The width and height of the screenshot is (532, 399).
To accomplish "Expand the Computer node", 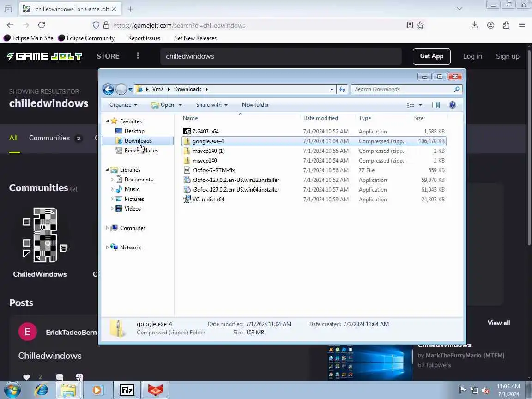I will pos(107,228).
